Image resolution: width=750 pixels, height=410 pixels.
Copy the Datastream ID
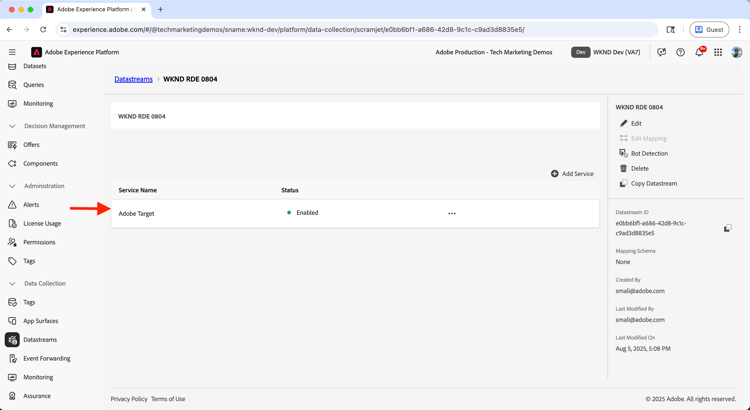pos(728,228)
